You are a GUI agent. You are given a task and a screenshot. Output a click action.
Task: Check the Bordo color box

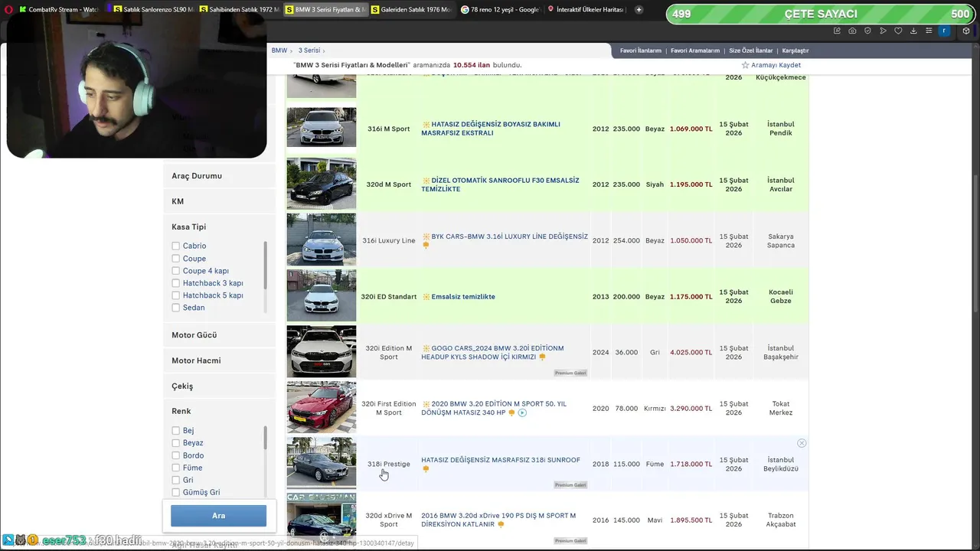click(176, 455)
